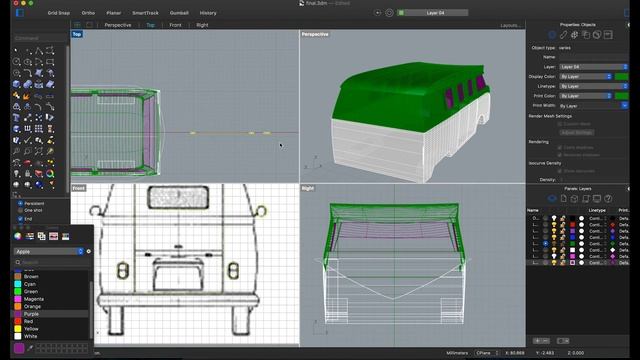Screen dimensions: 640x360
Task: Click the blue sphere render tool
Action: pyautogui.click(x=39, y=184)
